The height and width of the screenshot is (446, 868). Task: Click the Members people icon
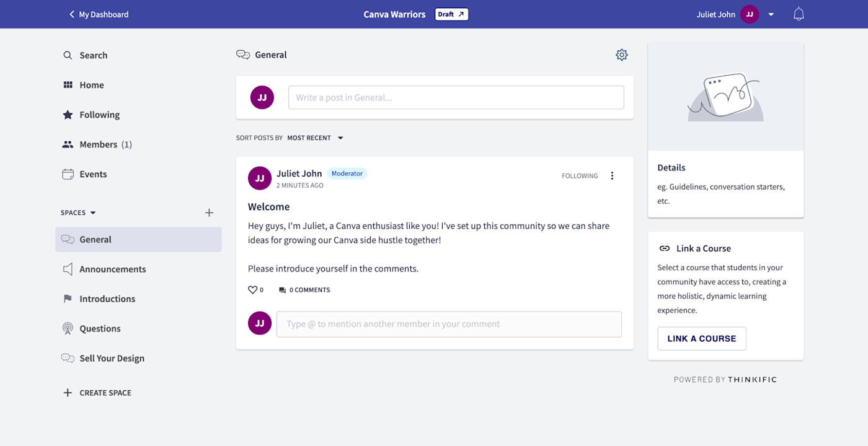pos(68,144)
